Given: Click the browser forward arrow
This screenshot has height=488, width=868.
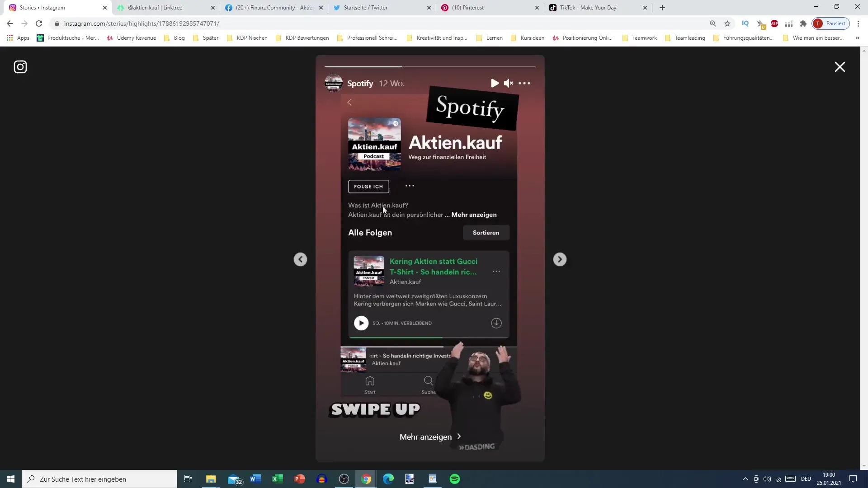Looking at the screenshot, I should 24,23.
